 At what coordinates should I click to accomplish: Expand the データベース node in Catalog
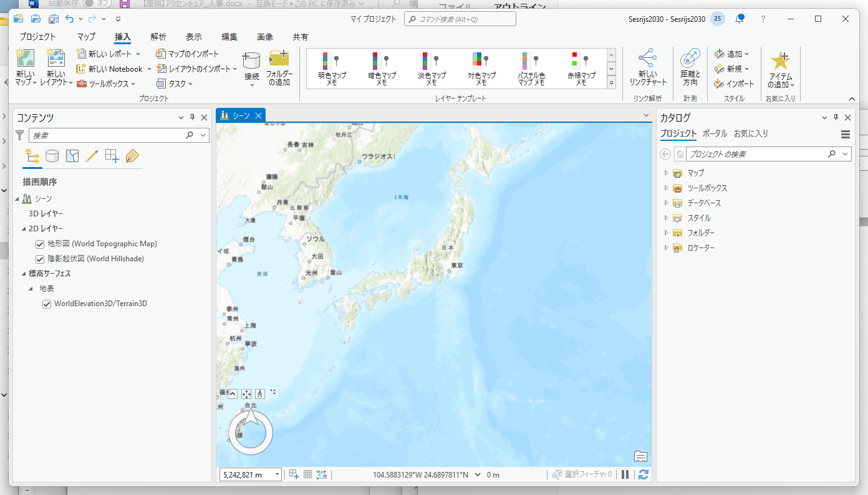[666, 203]
